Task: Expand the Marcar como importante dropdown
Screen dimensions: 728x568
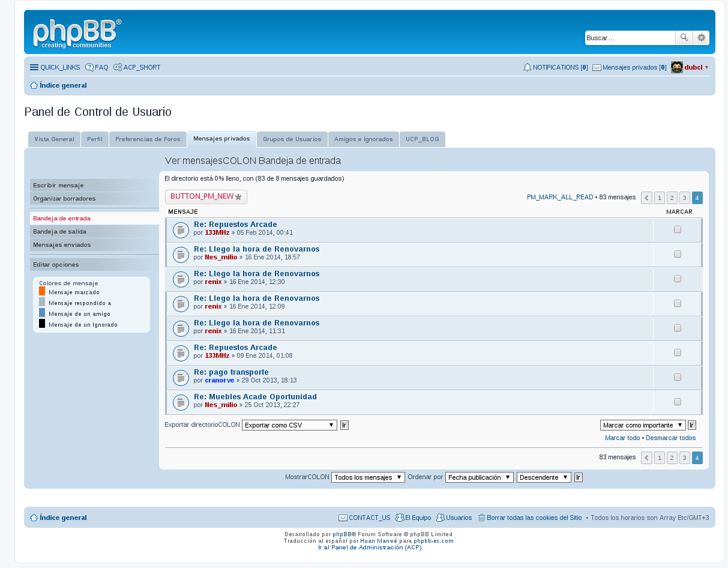Action: pos(642,425)
